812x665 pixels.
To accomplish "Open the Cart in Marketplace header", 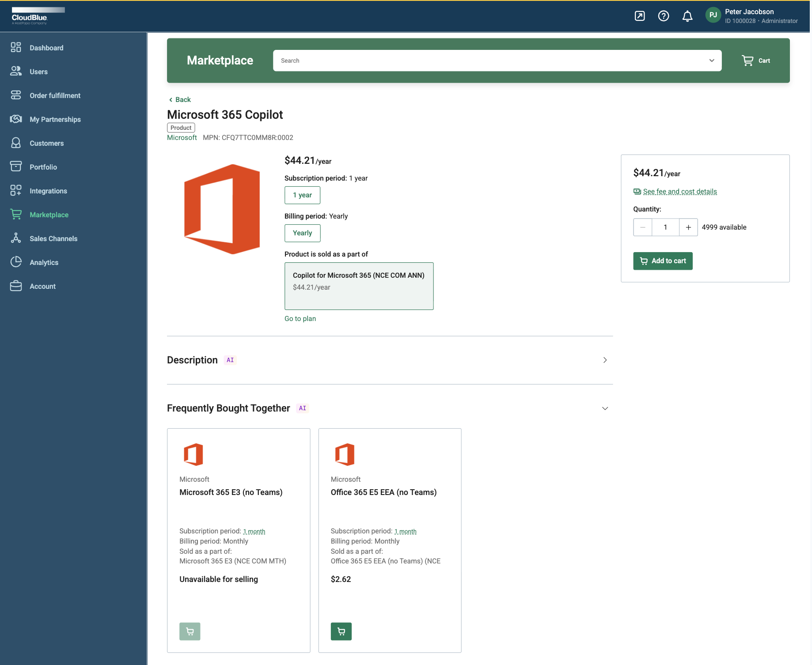I will click(756, 60).
